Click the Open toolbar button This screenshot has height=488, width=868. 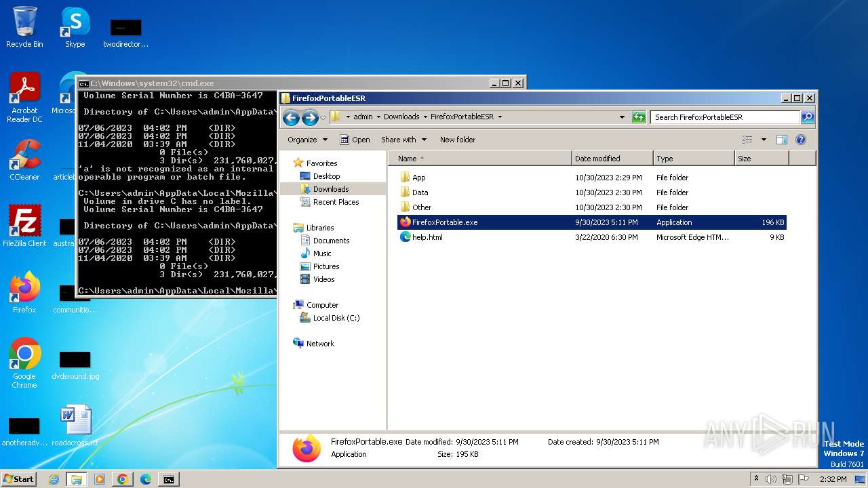(x=355, y=140)
